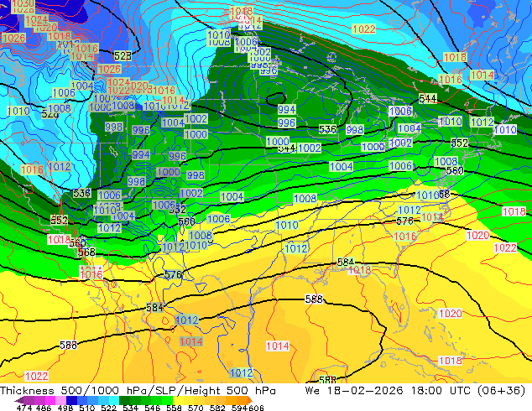Image resolution: width=532 pixels, height=411 pixels.
Task: Click the weekday 'We' before the date
Action: (312, 391)
